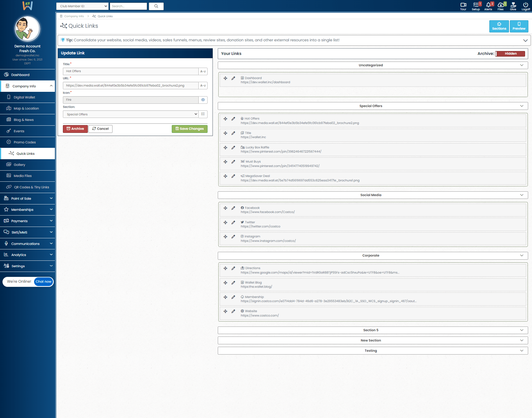Start the Tour video icon

pos(463,6)
